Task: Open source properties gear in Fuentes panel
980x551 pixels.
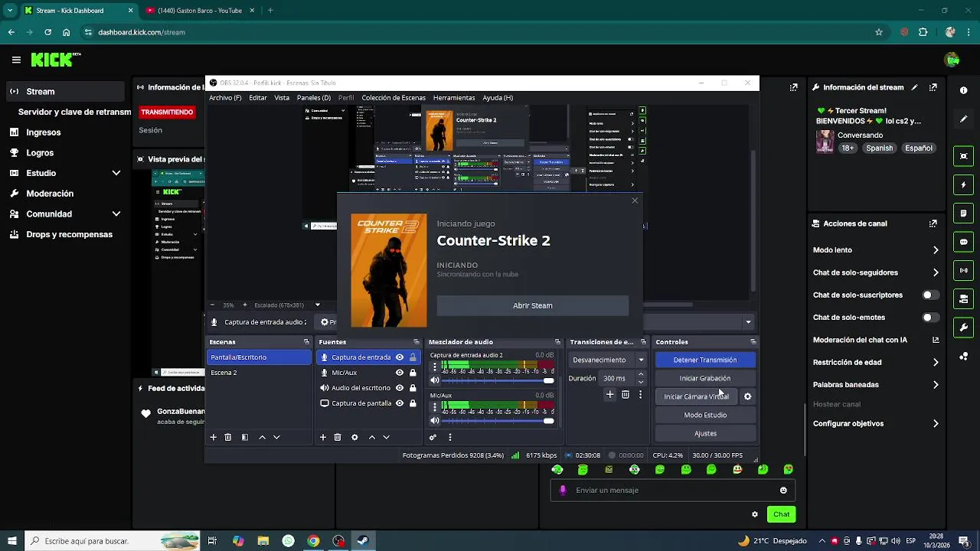Action: pos(354,437)
